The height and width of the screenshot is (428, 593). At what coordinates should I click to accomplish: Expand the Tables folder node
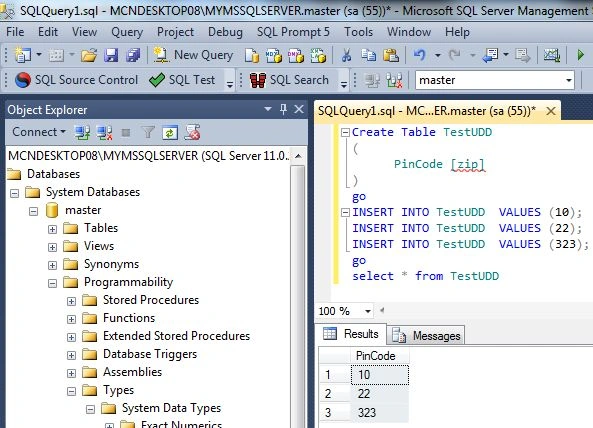[52, 229]
